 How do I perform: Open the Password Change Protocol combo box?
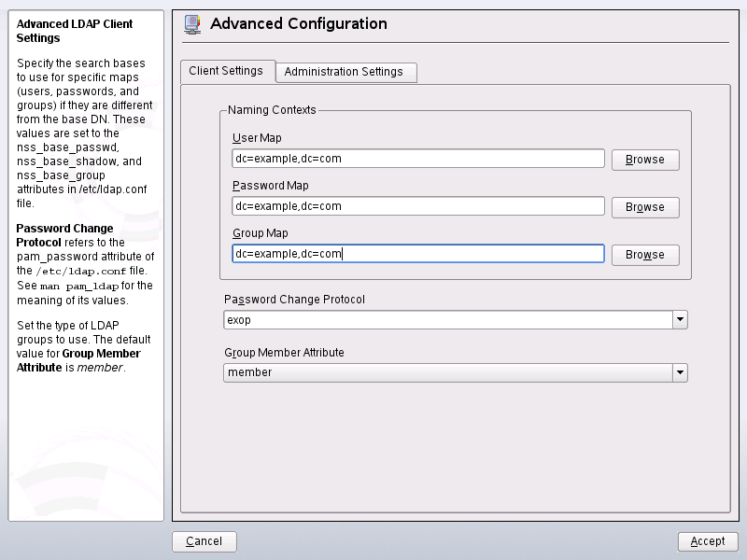point(455,320)
